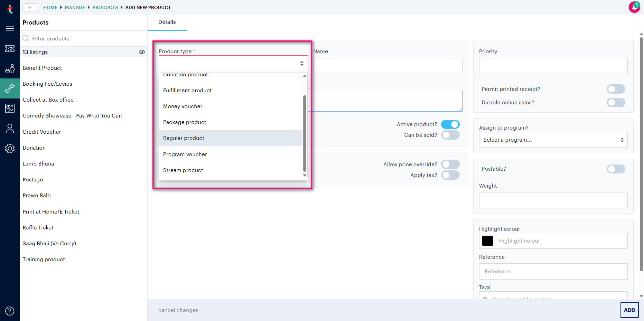Turn off the Active product toggle
Image resolution: width=644 pixels, height=321 pixels.
450,124
